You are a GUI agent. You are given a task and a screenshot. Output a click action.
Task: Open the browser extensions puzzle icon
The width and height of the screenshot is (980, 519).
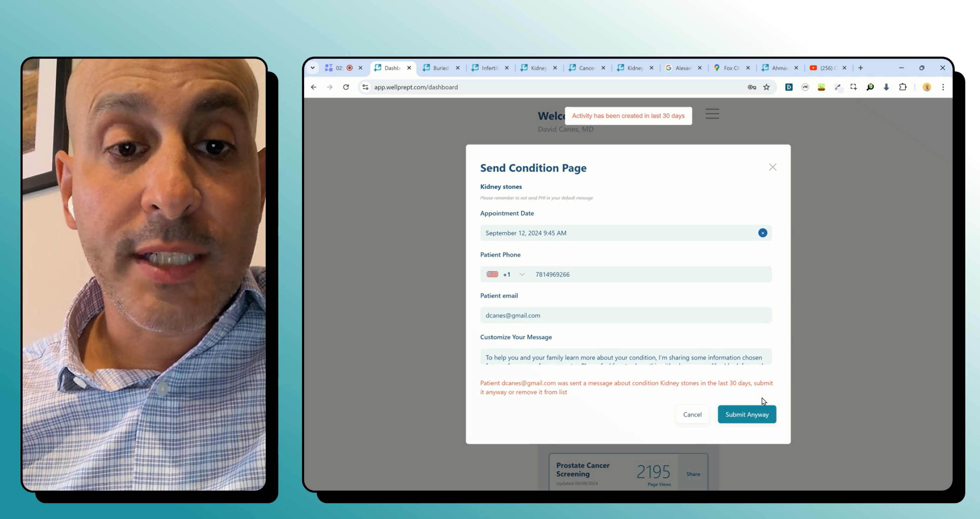[902, 87]
